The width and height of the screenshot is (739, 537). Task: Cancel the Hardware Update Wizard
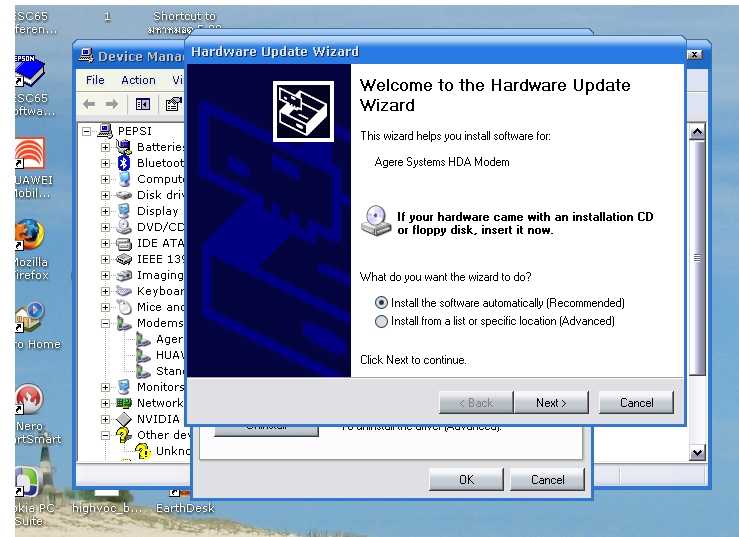[x=636, y=403]
